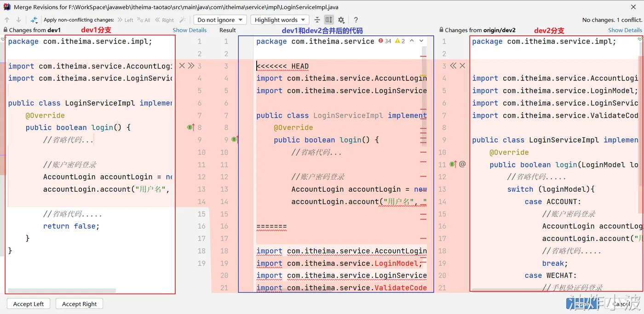Image resolution: width=644 pixels, height=314 pixels.
Task: Ignore right-side change using X icon
Action: [462, 66]
